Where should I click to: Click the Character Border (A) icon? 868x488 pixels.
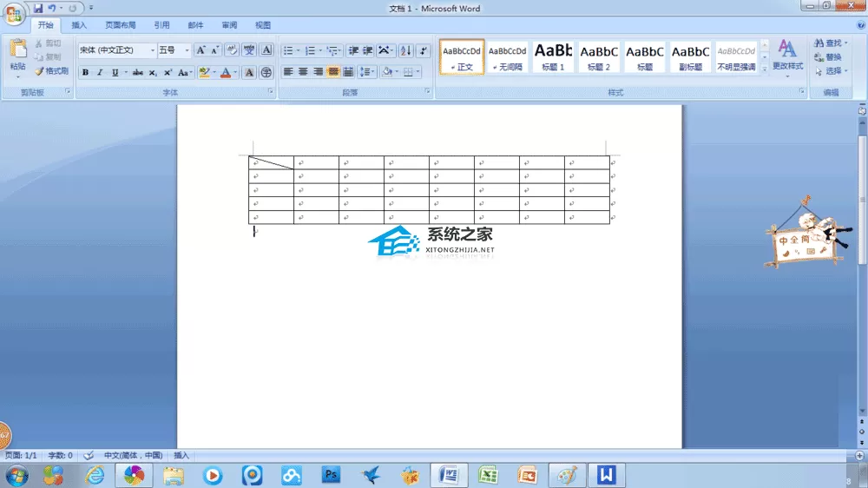click(266, 50)
